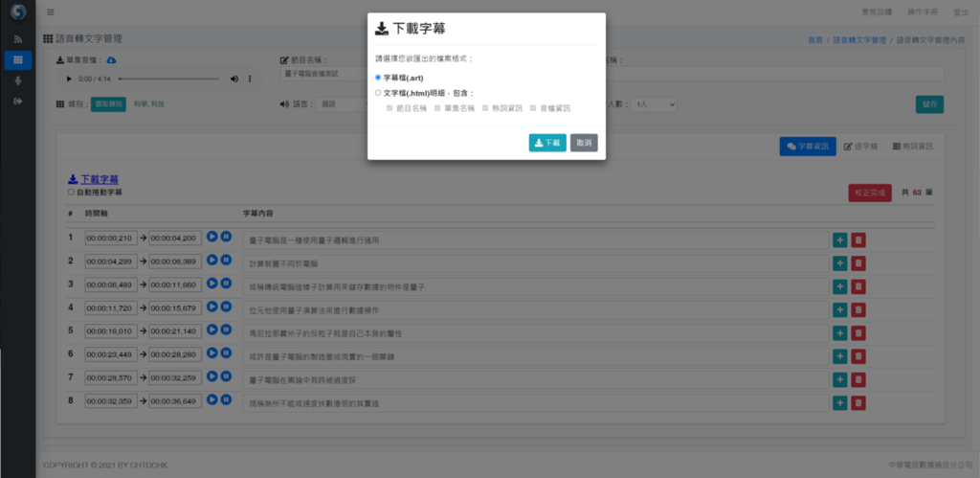This screenshot has width=980, height=478.
Task: Go to 首頁 breadcrumb link
Action: [815, 39]
